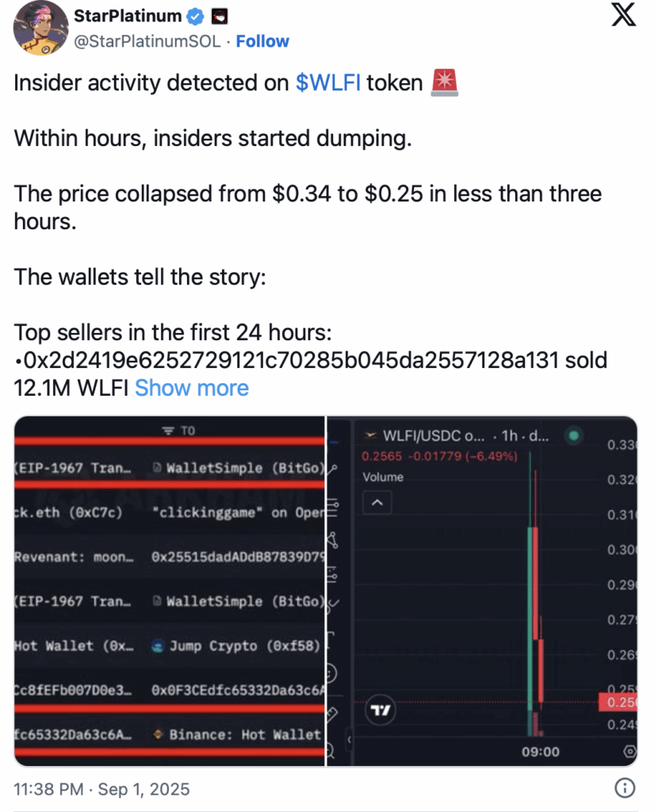Click the red siren emoji
This screenshot has height=812, width=654.
444,82
